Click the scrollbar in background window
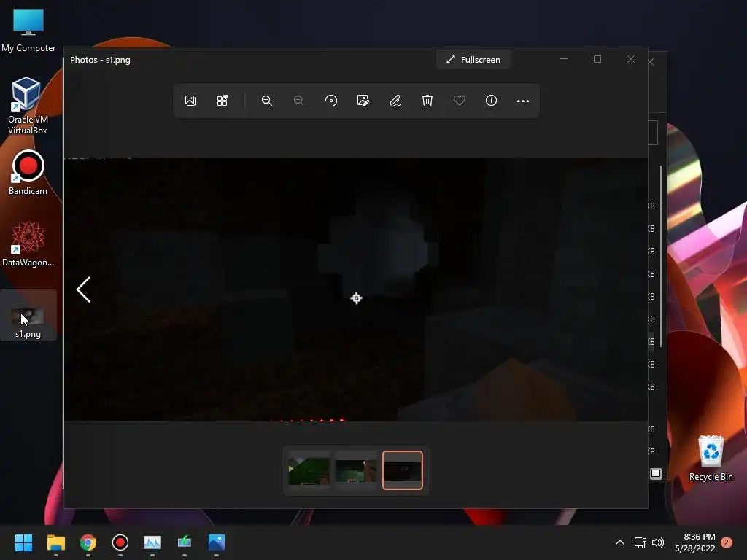This screenshot has width=747, height=560. click(661, 256)
